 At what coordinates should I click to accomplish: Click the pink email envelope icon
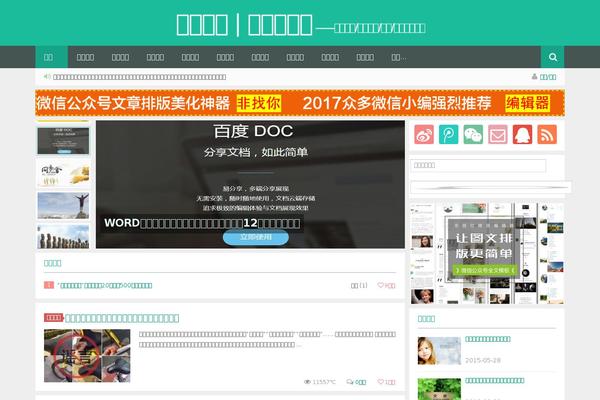tap(497, 134)
